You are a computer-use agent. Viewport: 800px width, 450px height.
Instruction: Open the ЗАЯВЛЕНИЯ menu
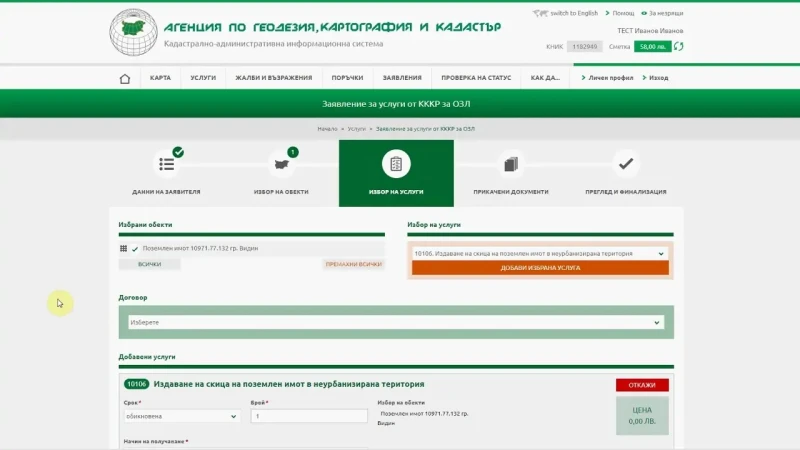[x=402, y=78]
